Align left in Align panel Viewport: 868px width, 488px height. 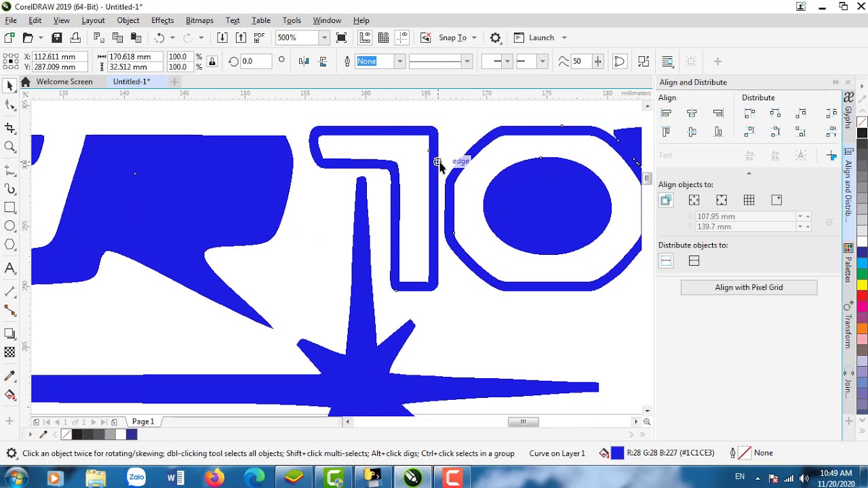tap(666, 113)
